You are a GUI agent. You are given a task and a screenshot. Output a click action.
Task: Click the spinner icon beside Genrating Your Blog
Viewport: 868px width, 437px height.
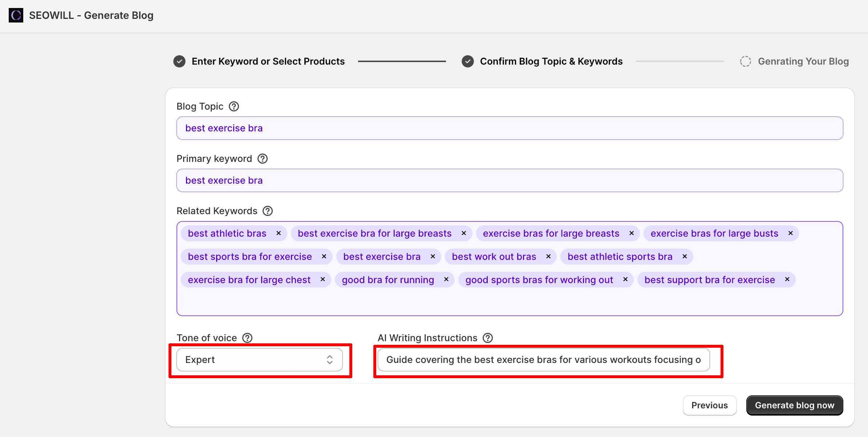(746, 61)
